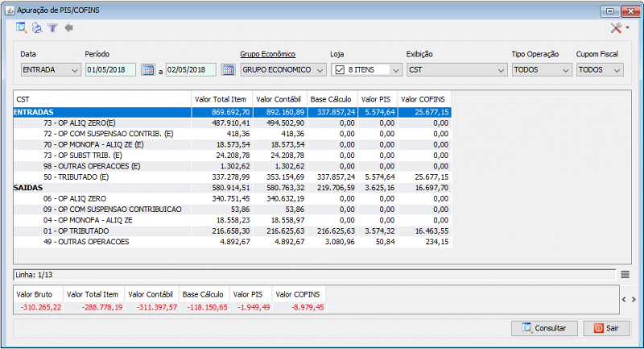The height and width of the screenshot is (349, 644).
Task: Select row 73 - OP SUBST TRIB. (E)
Action: click(x=233, y=156)
